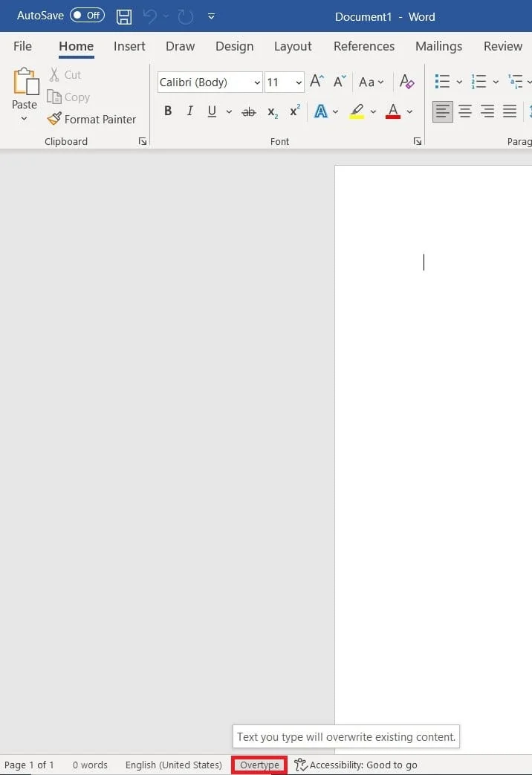Click the word count in status bar

[x=90, y=765]
